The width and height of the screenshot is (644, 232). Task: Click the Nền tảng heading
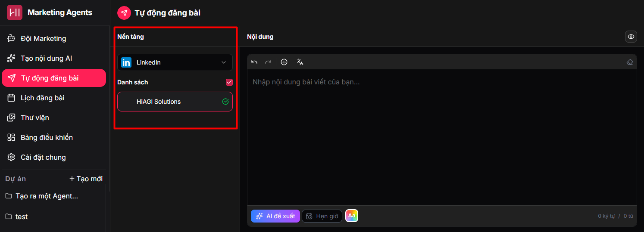point(131,37)
